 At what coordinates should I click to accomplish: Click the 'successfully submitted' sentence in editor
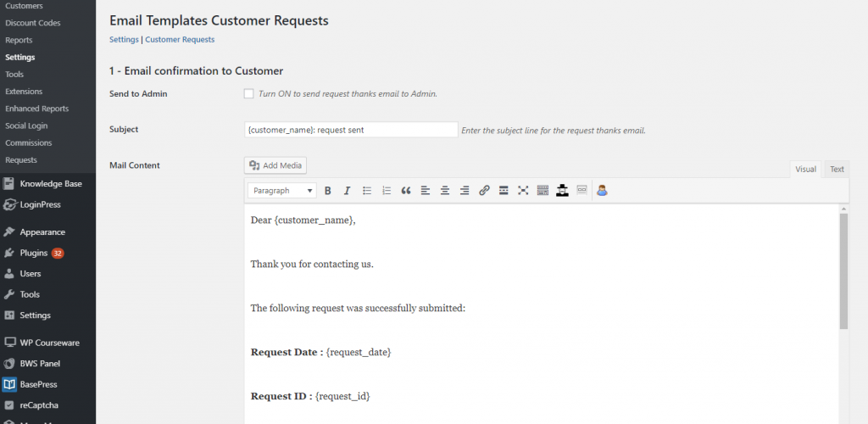pos(359,309)
